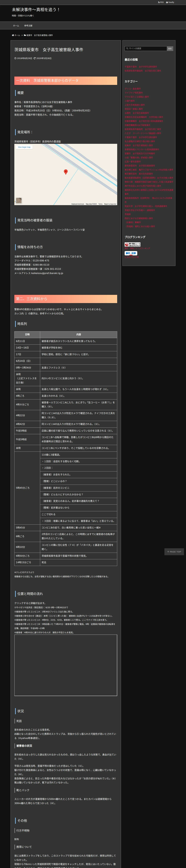Open （京都府）舞鶴市 category
The width and height of the screenshot is (186, 868).
click(133, 222)
